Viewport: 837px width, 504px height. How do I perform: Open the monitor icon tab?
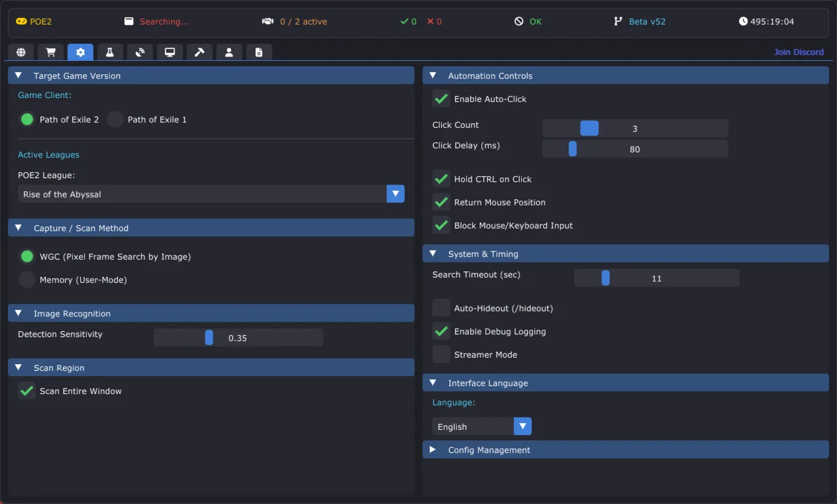click(170, 52)
